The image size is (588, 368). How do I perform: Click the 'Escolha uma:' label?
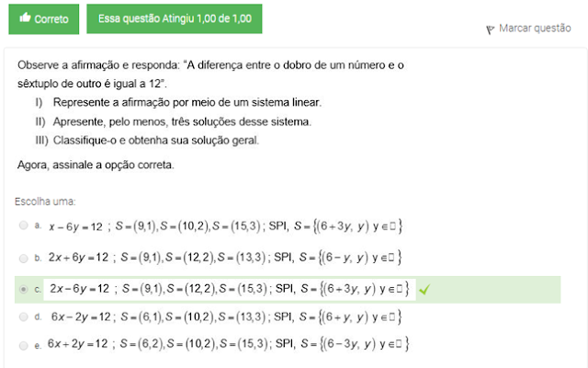(46, 201)
